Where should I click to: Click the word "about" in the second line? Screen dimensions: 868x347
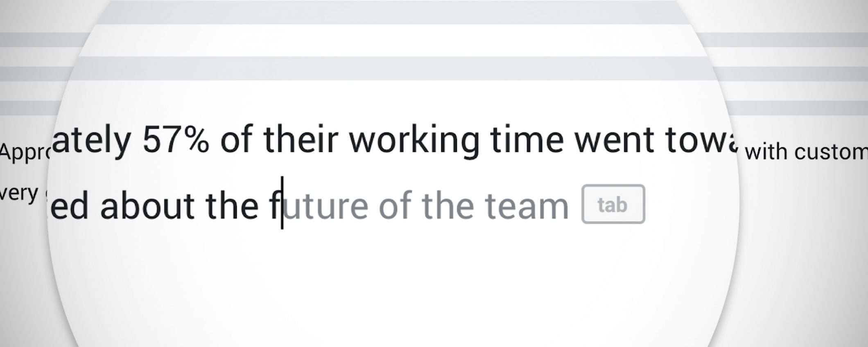(147, 206)
